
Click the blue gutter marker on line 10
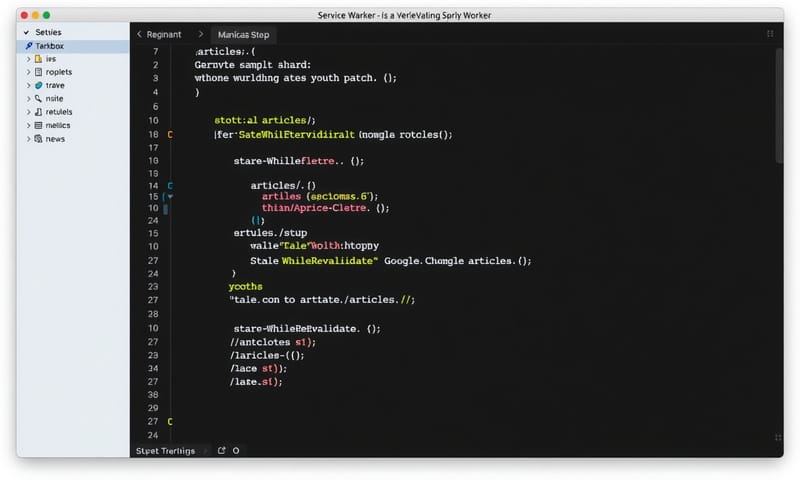click(166, 209)
